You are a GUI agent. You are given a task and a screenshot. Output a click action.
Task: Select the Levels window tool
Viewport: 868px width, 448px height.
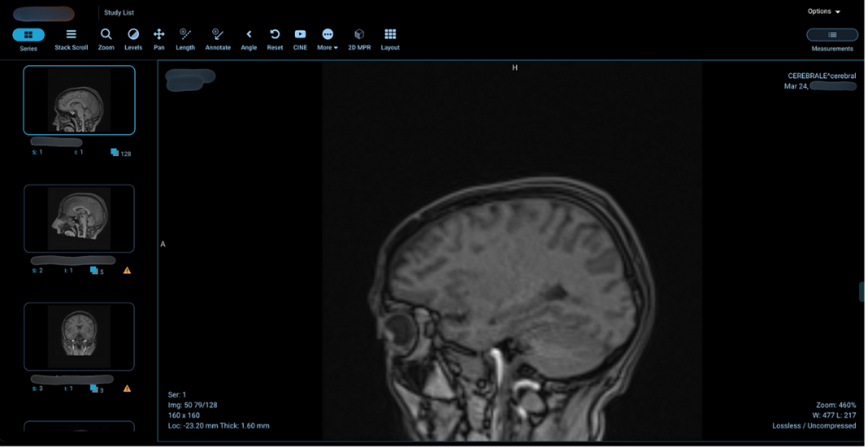pos(133,39)
